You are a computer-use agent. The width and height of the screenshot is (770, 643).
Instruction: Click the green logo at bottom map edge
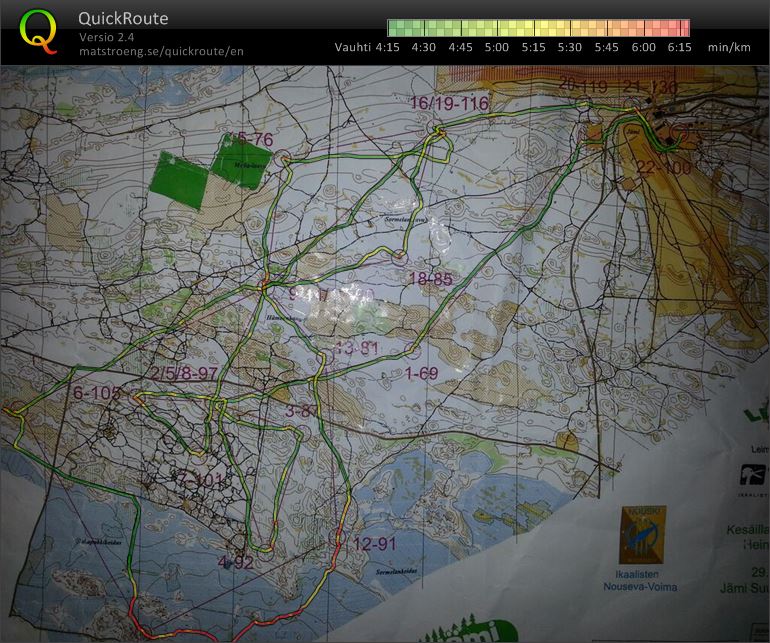pos(470,632)
